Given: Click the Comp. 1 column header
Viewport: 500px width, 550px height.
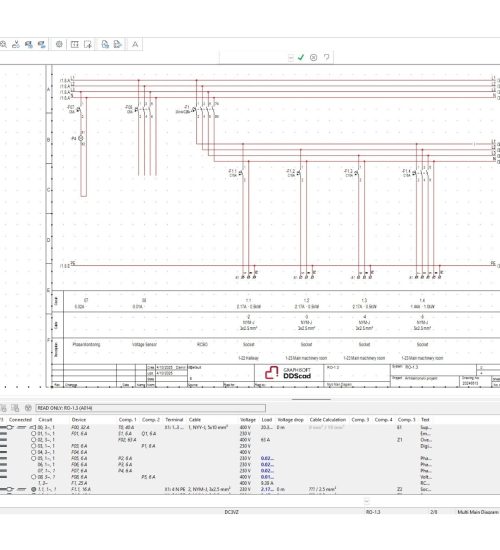Looking at the screenshot, I should pyautogui.click(x=127, y=420).
